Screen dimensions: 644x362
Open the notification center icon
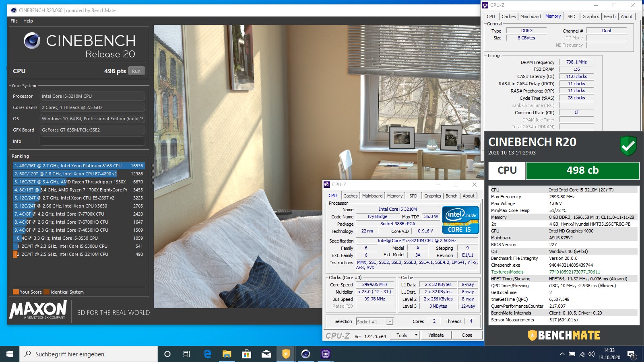(631, 354)
